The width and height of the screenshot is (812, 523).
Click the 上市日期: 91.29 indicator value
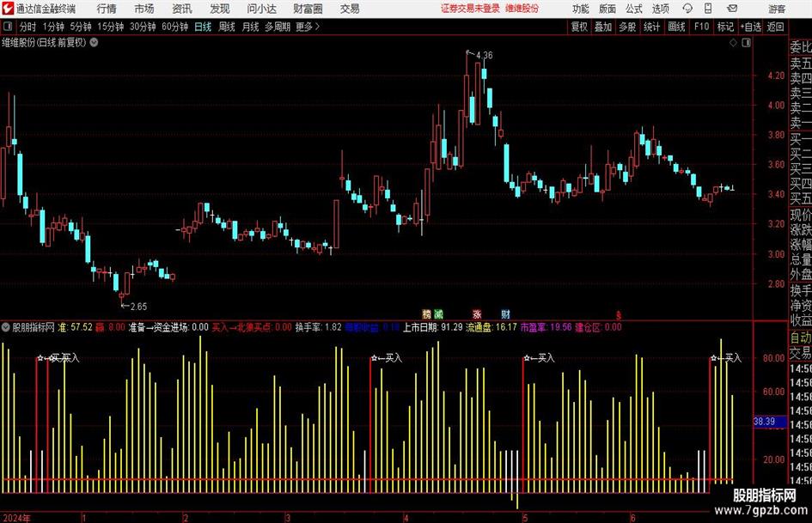(x=433, y=327)
